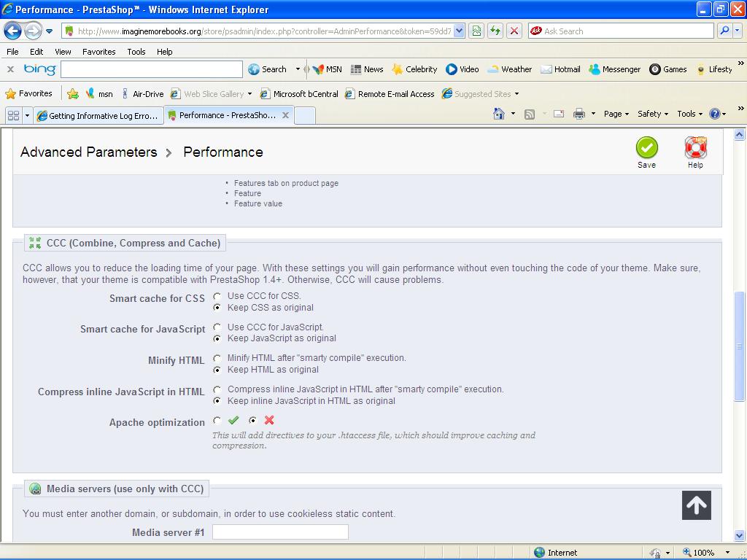Close the Bing toolbar with X
747x560 pixels.
[10, 69]
